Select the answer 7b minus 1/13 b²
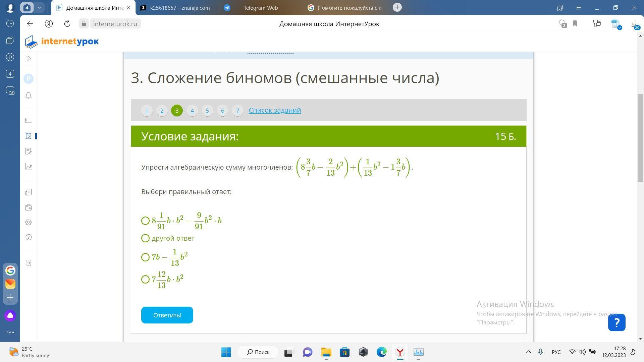 pos(145,257)
